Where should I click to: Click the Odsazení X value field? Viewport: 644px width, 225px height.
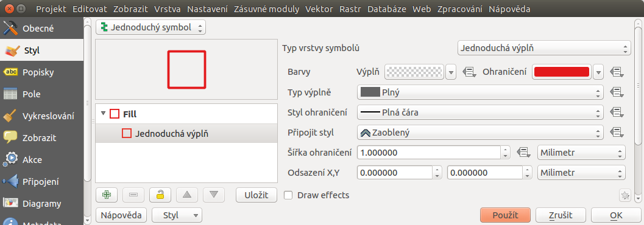click(x=395, y=173)
